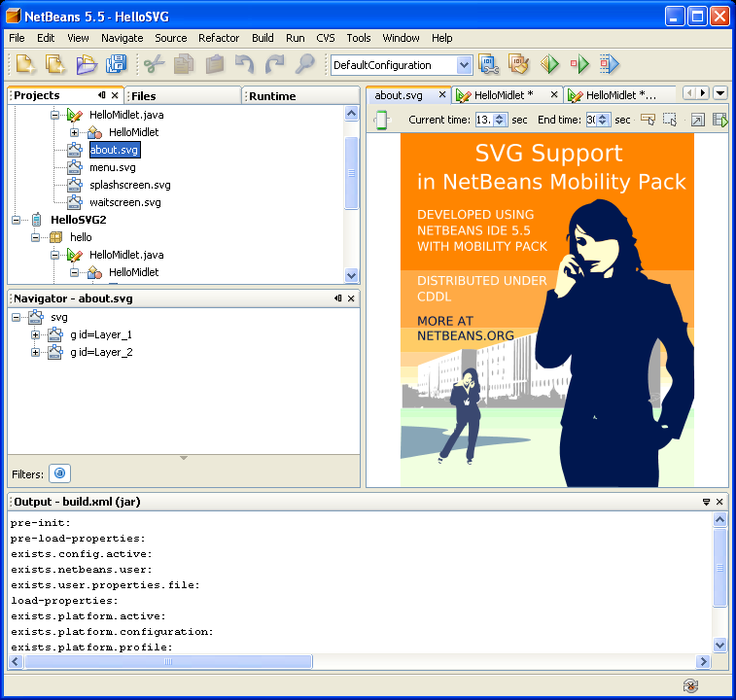Image resolution: width=736 pixels, height=700 pixels.
Task: Collapse the svg root node in Navigator
Action: [16, 317]
